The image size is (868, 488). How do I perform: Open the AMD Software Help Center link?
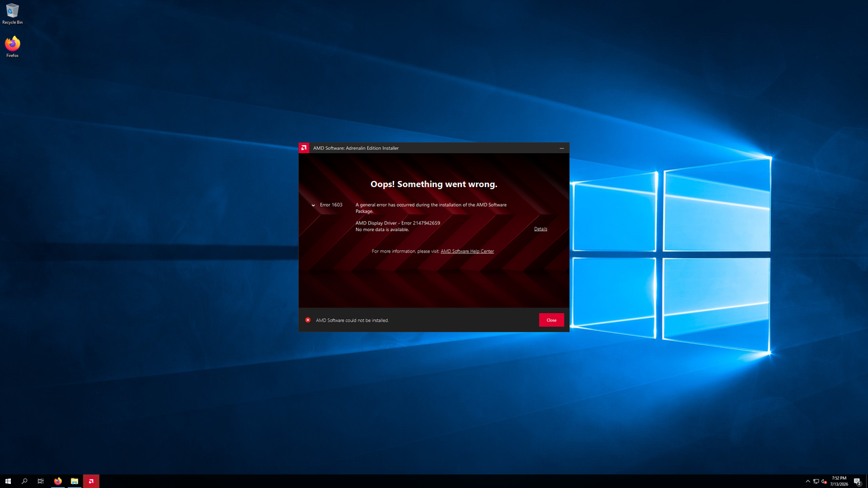point(467,251)
